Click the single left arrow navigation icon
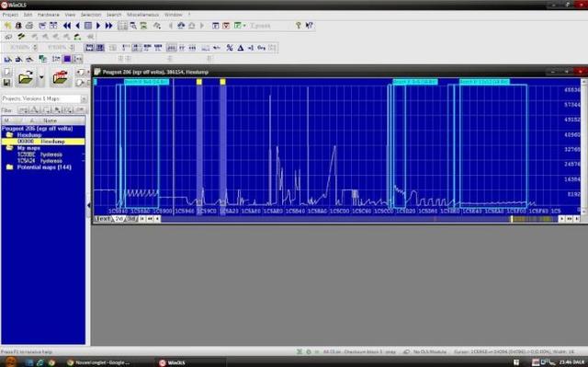 [x=77, y=26]
